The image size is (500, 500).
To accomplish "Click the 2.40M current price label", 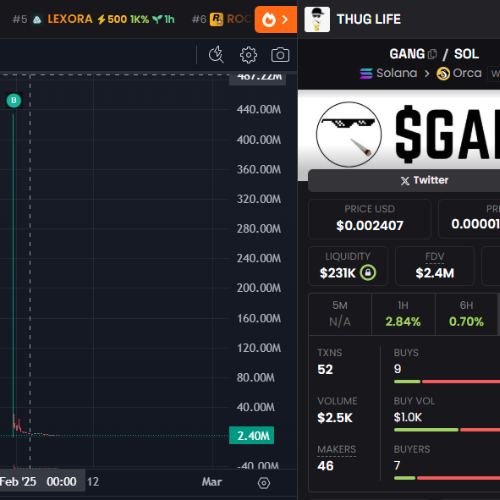I will [x=252, y=435].
